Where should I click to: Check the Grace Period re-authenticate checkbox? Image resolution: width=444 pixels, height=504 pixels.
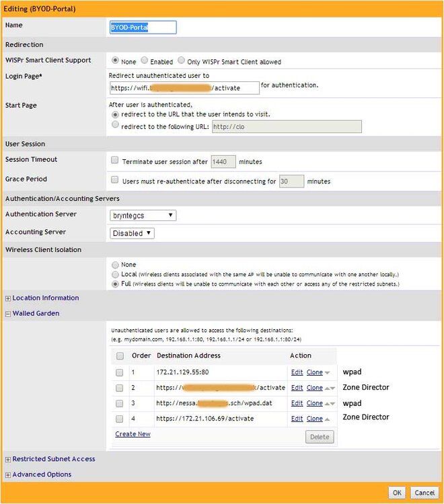tap(114, 179)
